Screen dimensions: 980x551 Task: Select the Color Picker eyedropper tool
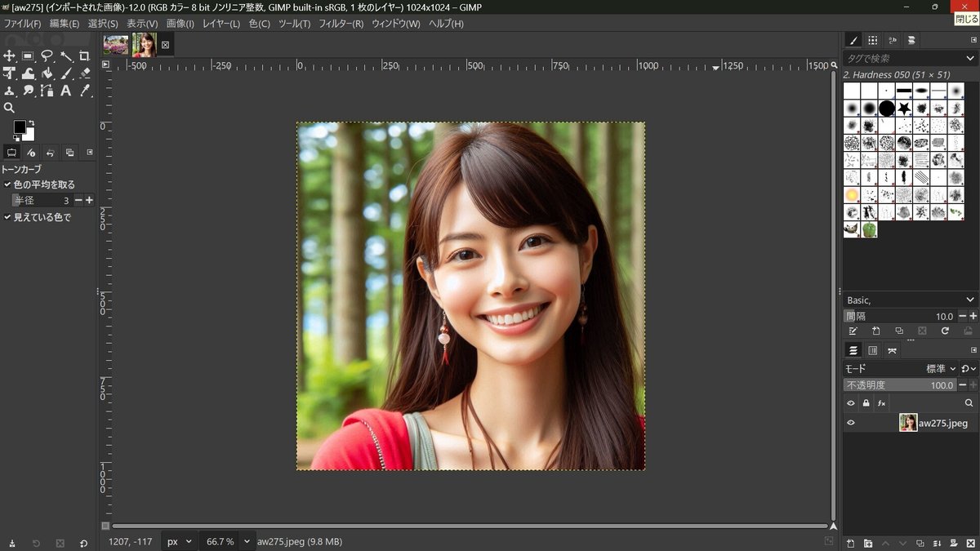point(84,91)
